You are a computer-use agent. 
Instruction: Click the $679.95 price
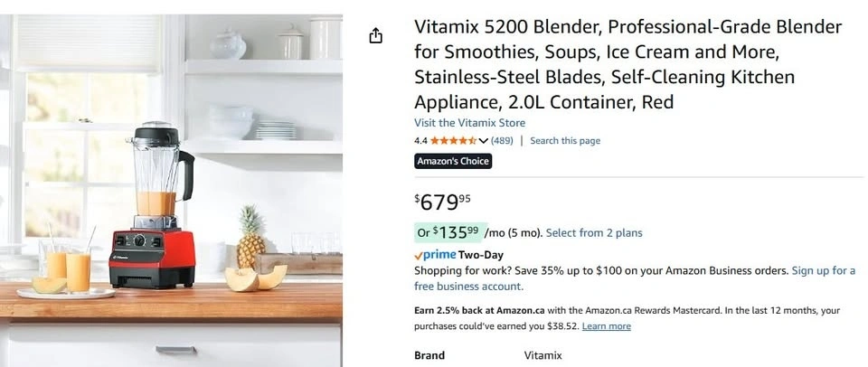[x=443, y=202]
